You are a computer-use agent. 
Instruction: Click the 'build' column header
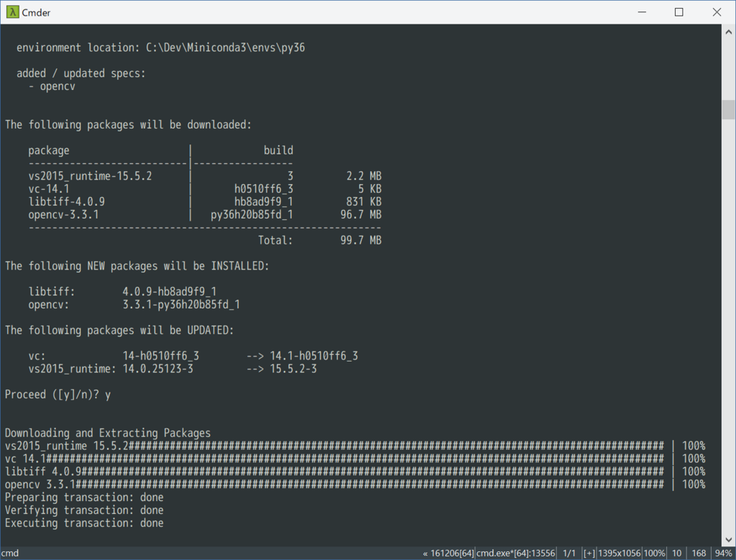click(x=278, y=150)
